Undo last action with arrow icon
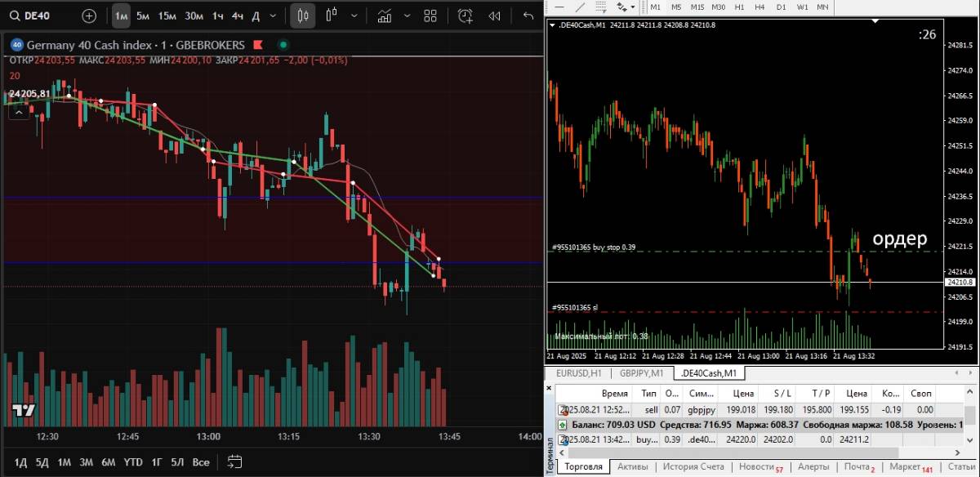The width and height of the screenshot is (980, 477). tap(528, 16)
